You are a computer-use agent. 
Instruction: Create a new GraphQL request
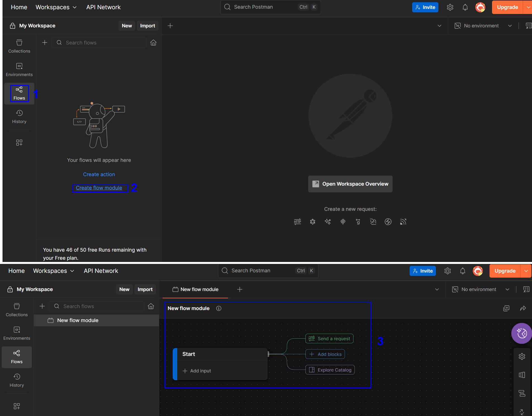click(313, 222)
